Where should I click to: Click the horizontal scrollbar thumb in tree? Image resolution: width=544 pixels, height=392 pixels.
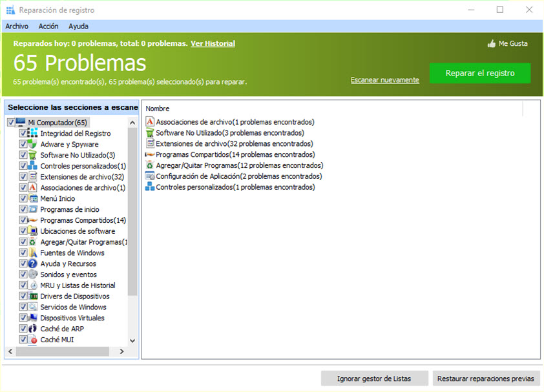[x=63, y=351]
